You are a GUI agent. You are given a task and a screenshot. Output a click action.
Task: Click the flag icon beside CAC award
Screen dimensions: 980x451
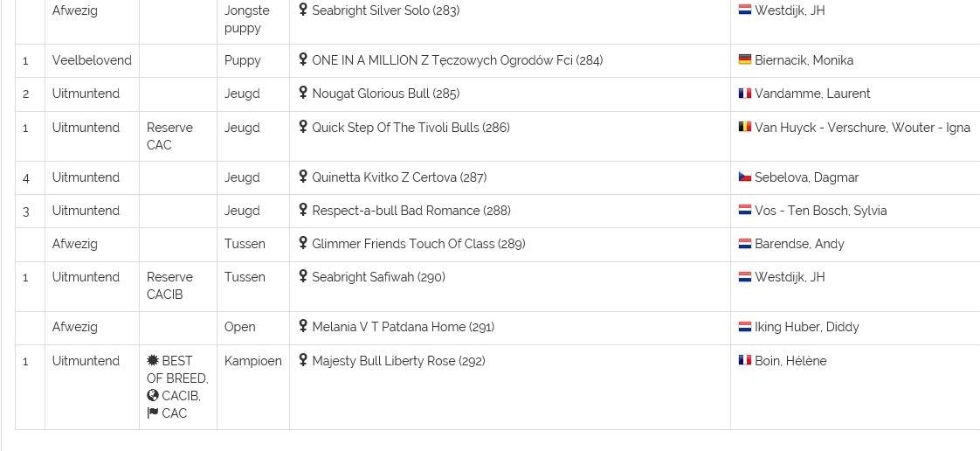pos(153,413)
